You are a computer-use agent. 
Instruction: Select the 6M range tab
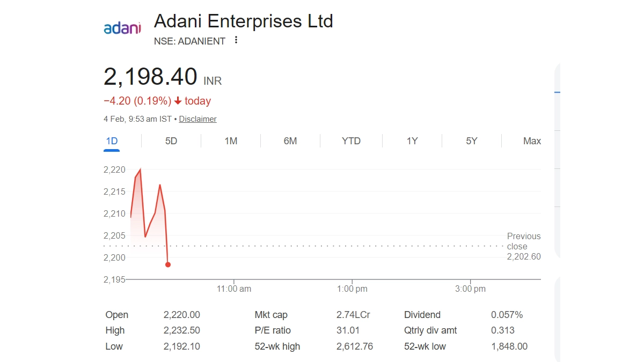point(290,141)
